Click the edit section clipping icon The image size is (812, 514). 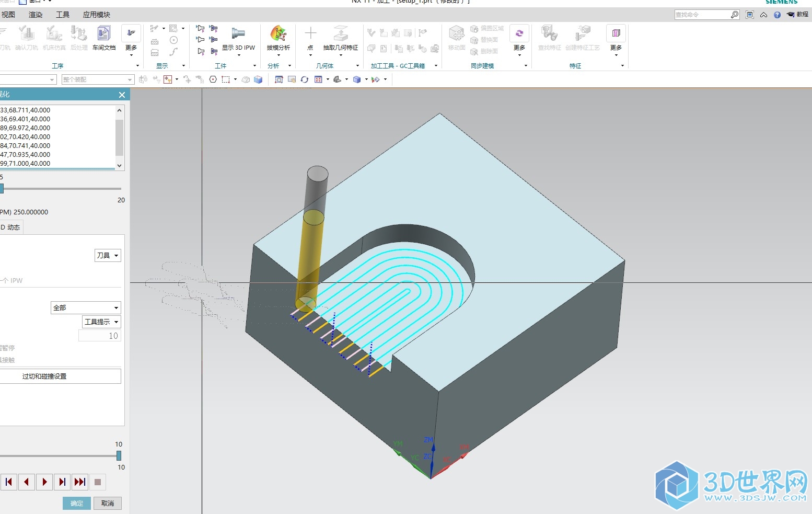click(375, 79)
